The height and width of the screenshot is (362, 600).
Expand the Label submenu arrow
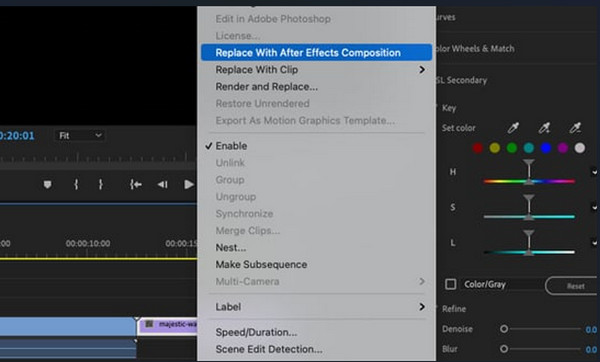point(422,307)
